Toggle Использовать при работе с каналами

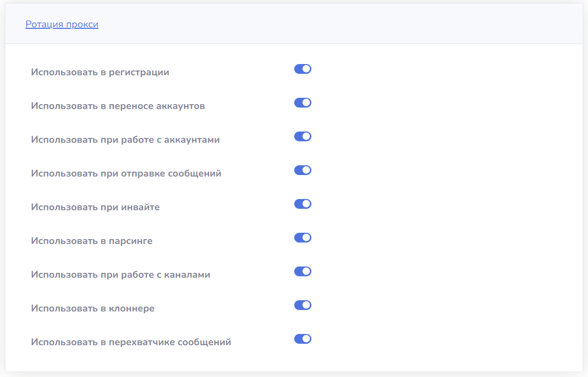[x=303, y=271]
